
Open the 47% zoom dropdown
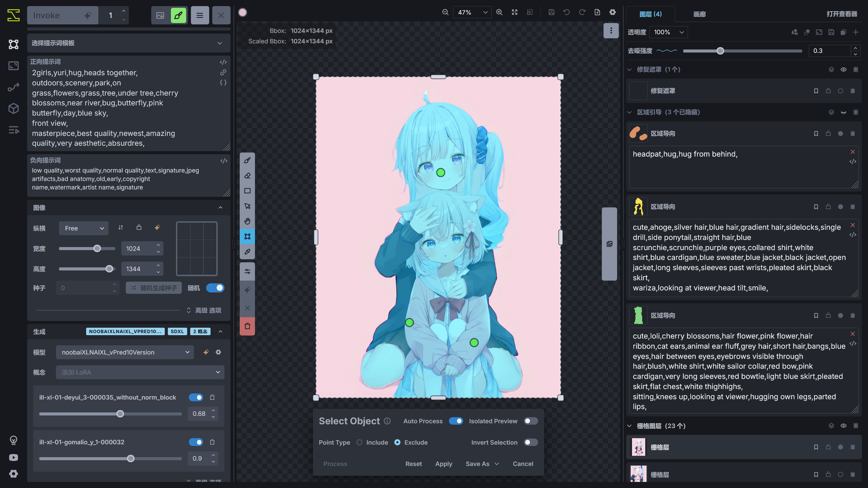(x=471, y=12)
